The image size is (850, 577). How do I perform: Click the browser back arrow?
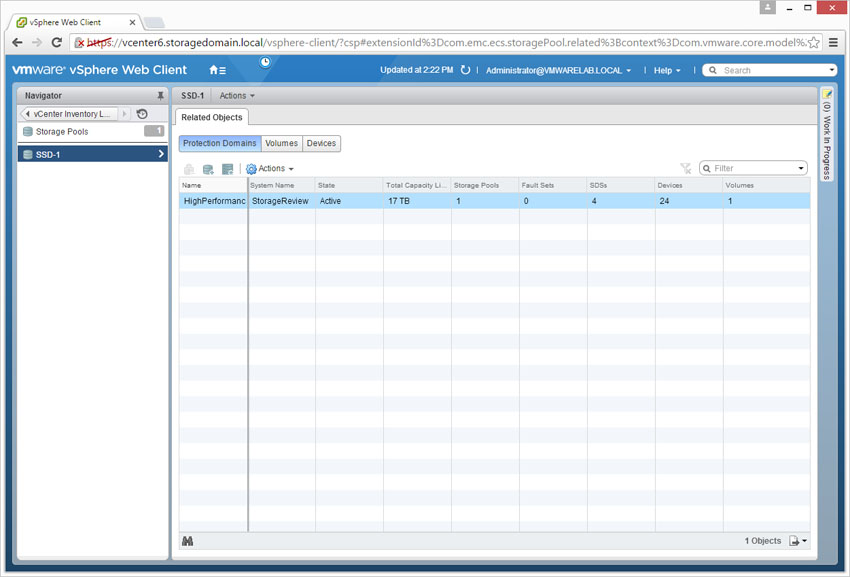17,42
